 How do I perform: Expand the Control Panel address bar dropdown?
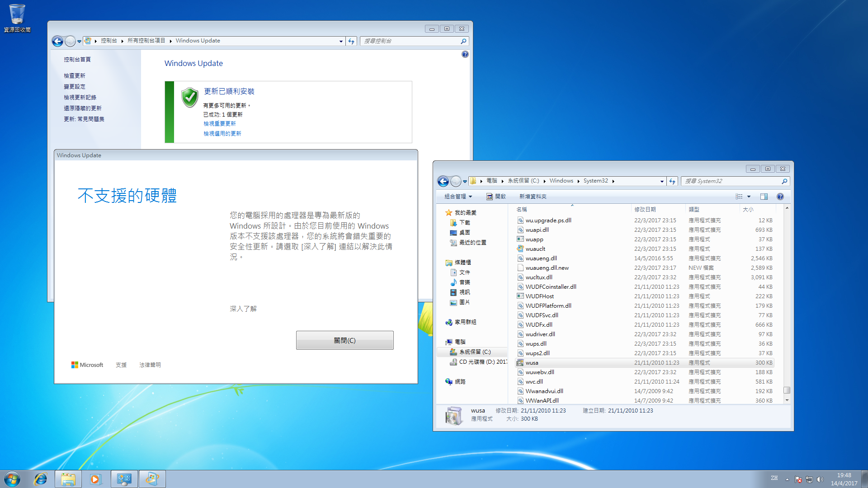[341, 41]
